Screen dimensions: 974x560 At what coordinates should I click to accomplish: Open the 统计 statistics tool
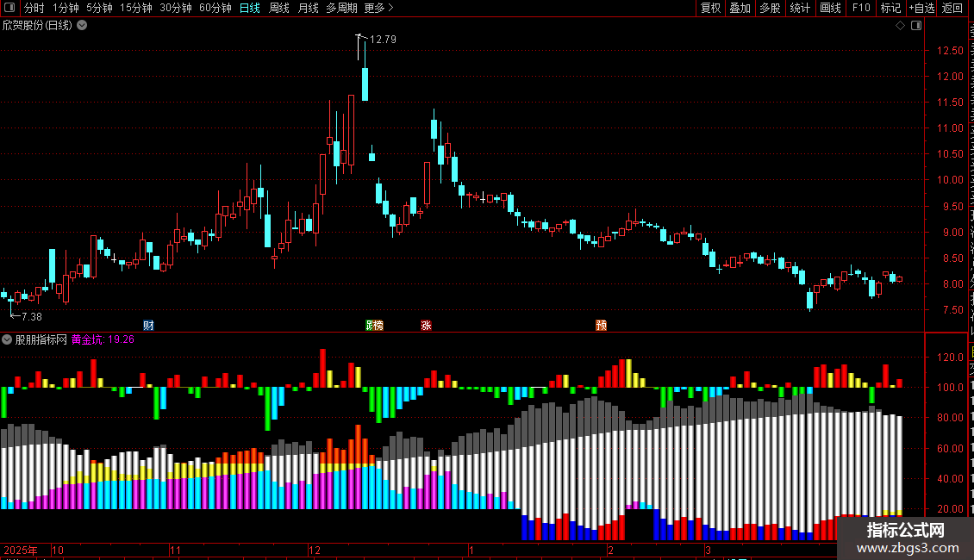point(800,8)
